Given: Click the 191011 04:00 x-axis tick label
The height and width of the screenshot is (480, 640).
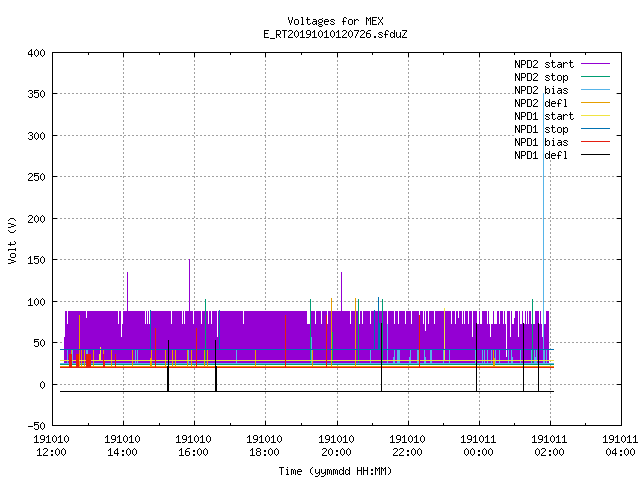Looking at the screenshot, I should click(x=620, y=446).
